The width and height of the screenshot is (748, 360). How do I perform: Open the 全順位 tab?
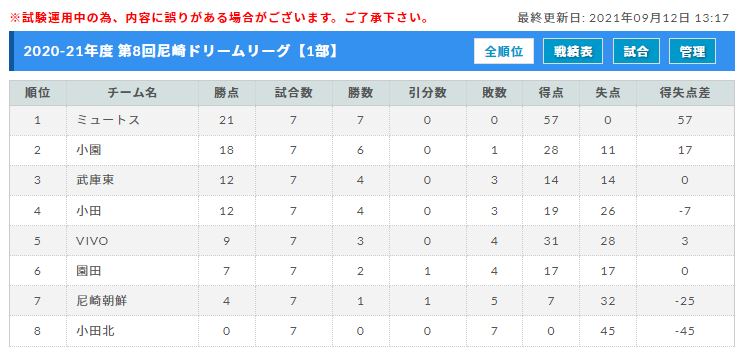point(504,51)
